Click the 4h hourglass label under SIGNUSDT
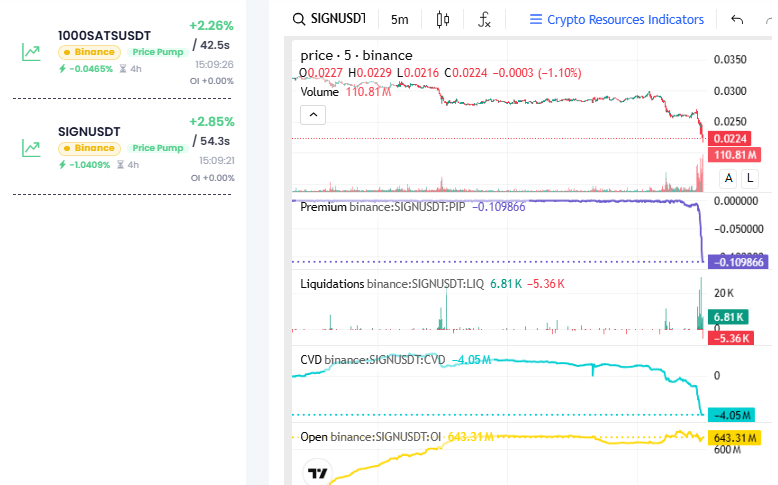Viewport: 778px width, 485px height. pyautogui.click(x=128, y=165)
